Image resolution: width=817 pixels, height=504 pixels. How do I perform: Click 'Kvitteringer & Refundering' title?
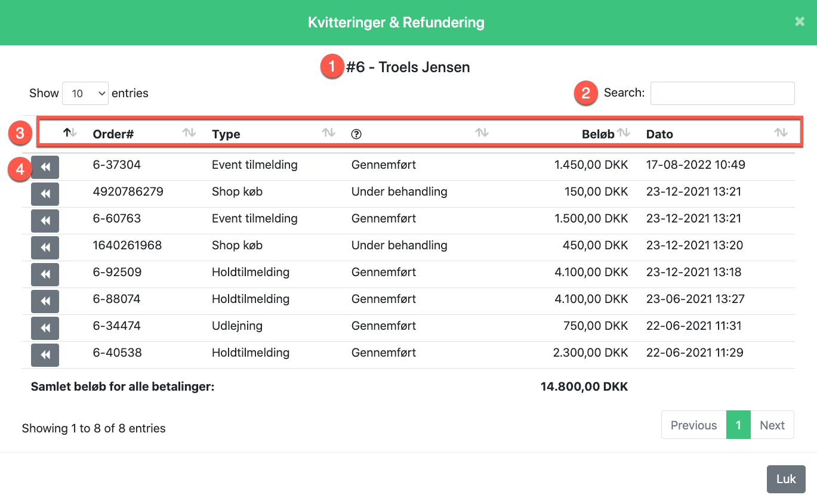coord(396,23)
